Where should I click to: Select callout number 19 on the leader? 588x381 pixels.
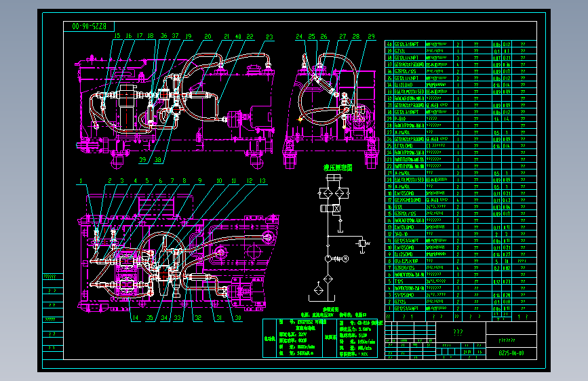pos(189,36)
